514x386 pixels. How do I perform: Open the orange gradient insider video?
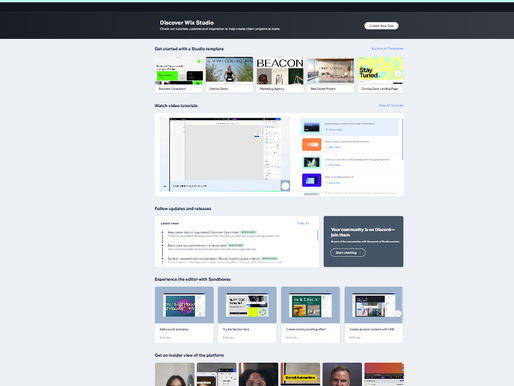(x=384, y=374)
